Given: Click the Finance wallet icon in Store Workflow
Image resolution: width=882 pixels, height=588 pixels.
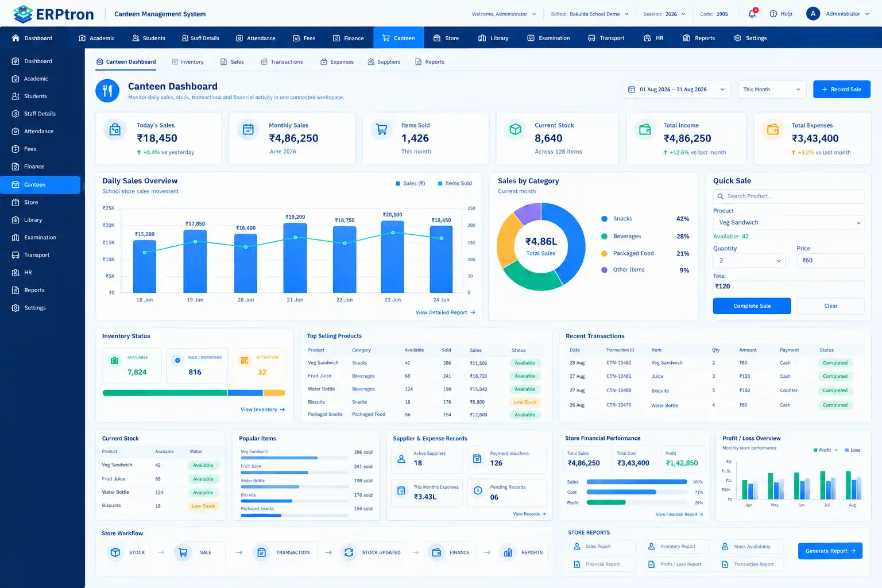Looking at the screenshot, I should [436, 552].
